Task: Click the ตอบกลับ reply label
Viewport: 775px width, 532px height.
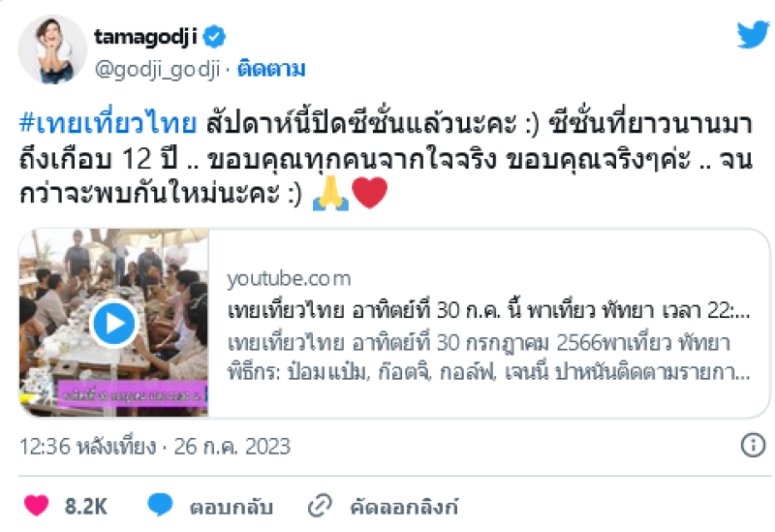Action: [232, 507]
